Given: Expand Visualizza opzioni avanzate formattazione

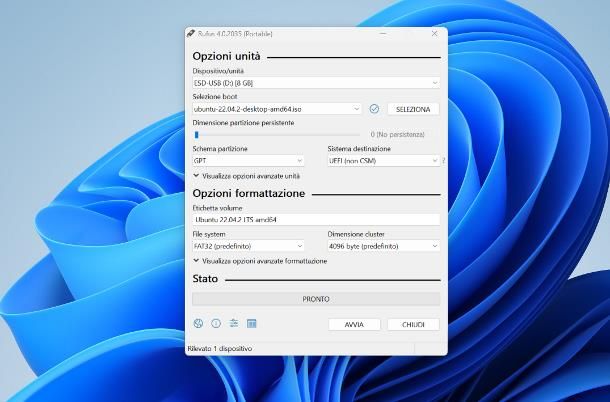Looking at the screenshot, I should (x=260, y=261).
